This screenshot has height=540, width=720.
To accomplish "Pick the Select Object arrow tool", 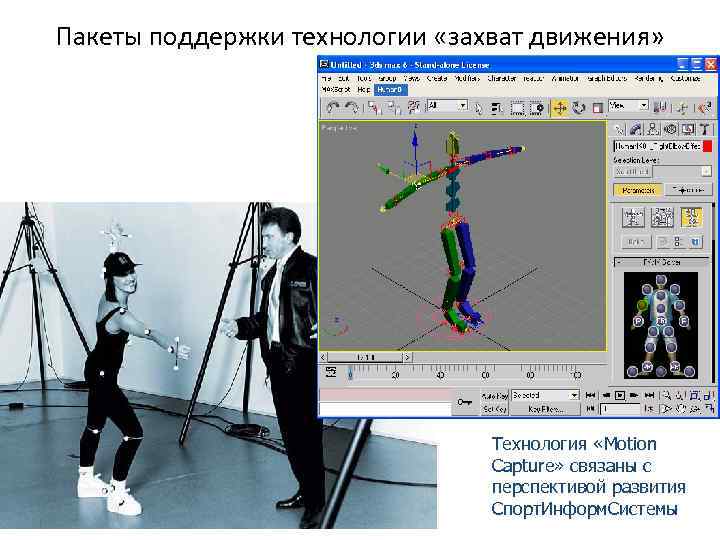I will click(x=478, y=108).
